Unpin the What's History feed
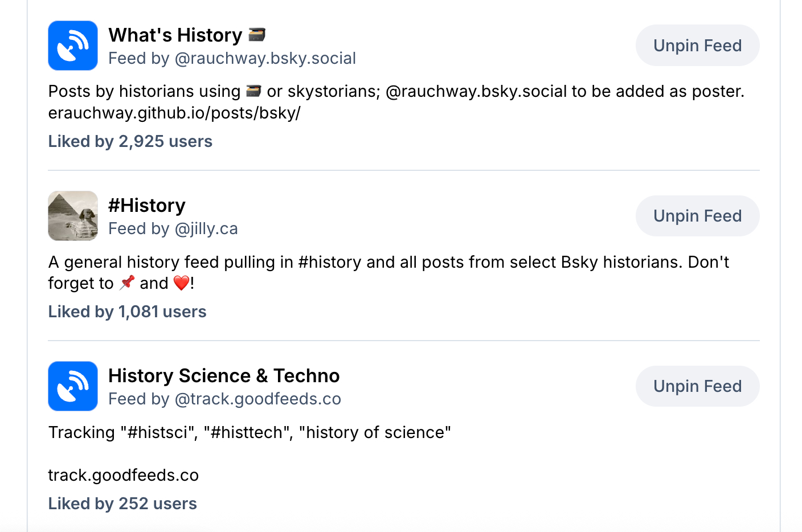Viewport: 802px width, 532px height. click(697, 46)
